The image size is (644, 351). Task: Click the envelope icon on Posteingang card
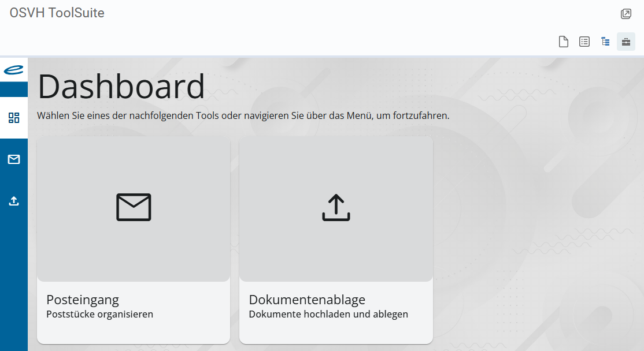[134, 207]
